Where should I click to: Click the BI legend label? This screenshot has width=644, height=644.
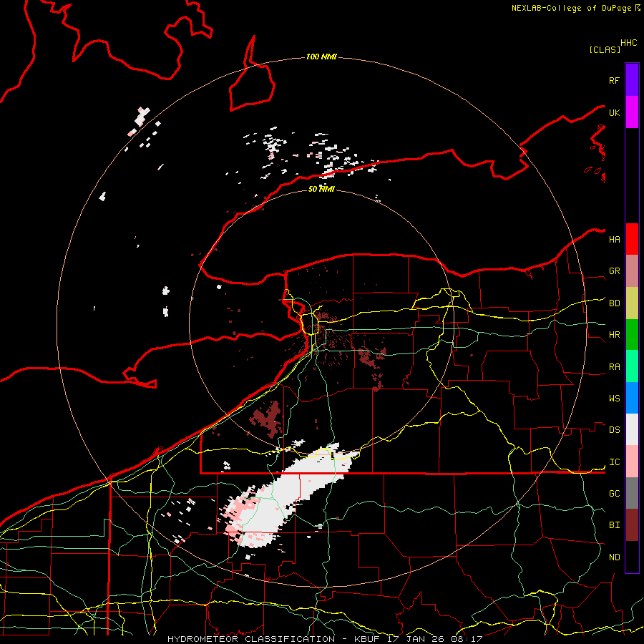point(614,525)
